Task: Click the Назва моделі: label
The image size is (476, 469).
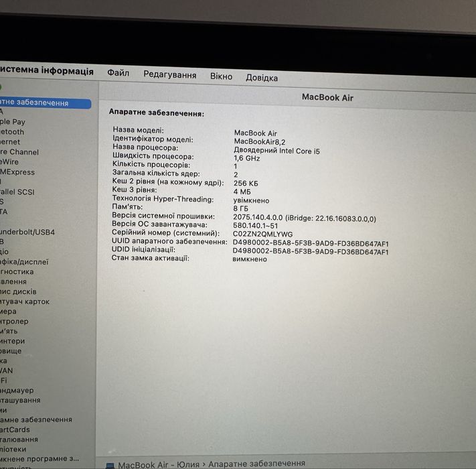Action: click(138, 130)
